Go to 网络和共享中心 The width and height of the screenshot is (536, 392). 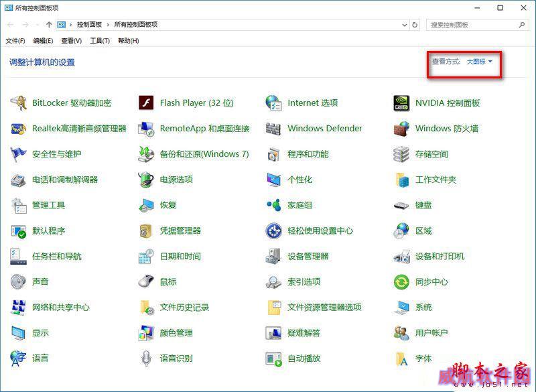(x=61, y=308)
